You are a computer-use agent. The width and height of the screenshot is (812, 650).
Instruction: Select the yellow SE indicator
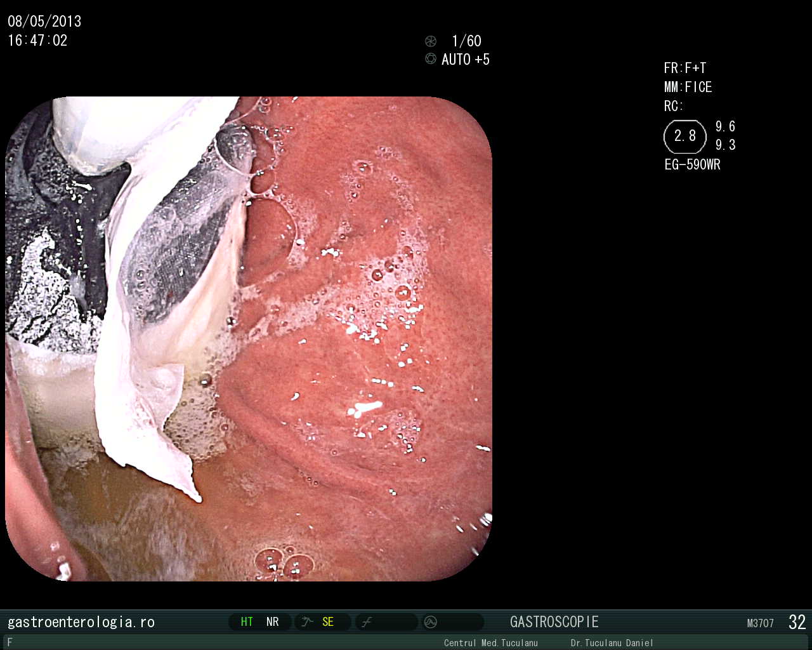point(328,622)
